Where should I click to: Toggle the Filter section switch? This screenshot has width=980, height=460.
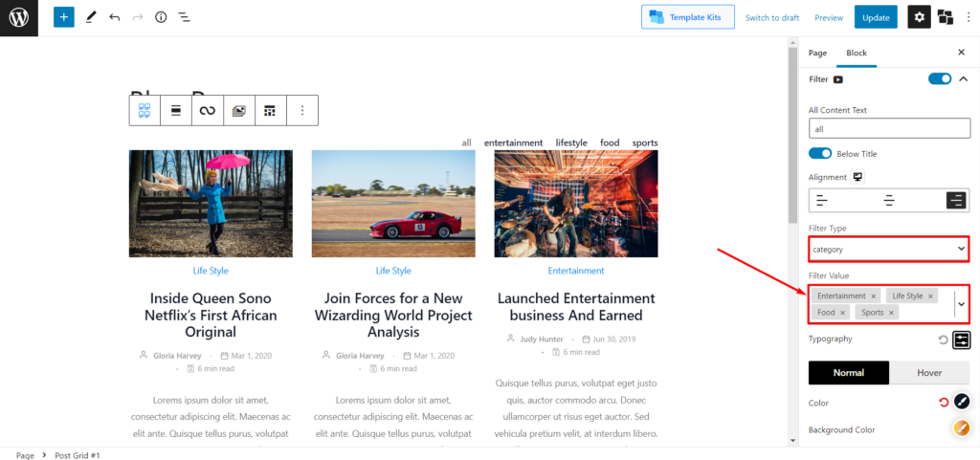tap(940, 78)
